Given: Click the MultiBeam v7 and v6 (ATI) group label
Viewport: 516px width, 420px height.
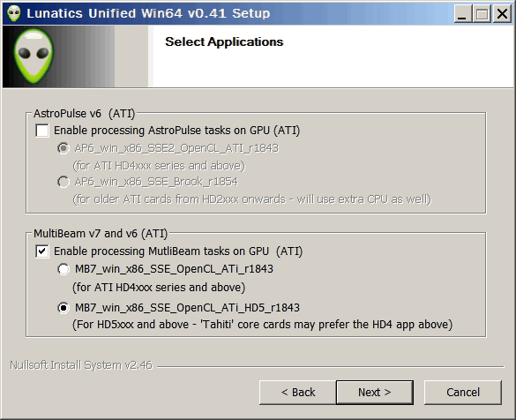Looking at the screenshot, I should (x=101, y=233).
